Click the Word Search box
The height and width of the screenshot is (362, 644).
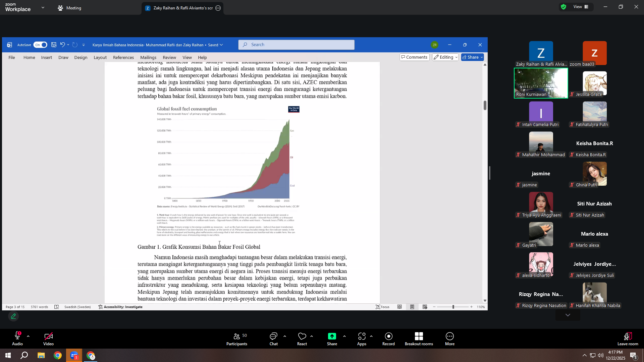coord(296,45)
